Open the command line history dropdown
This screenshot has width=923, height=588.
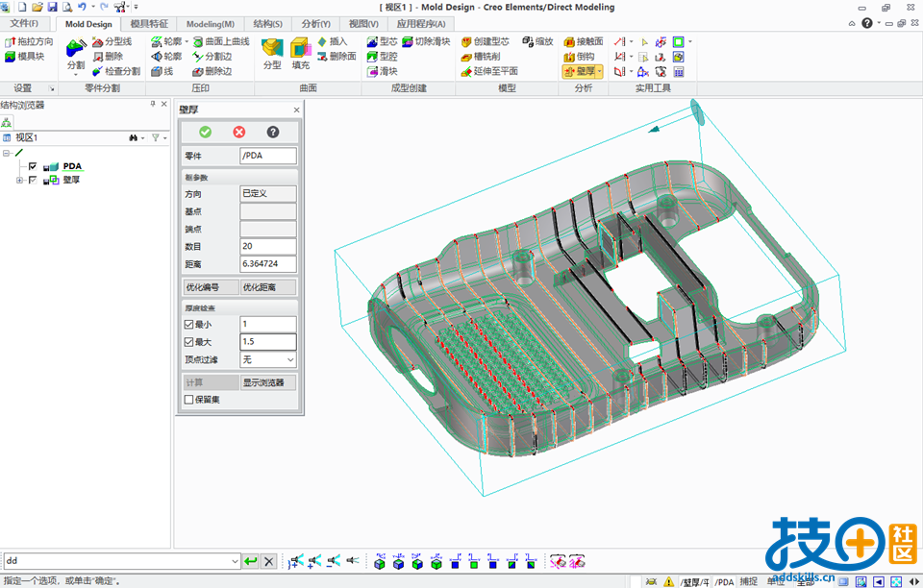(x=235, y=561)
